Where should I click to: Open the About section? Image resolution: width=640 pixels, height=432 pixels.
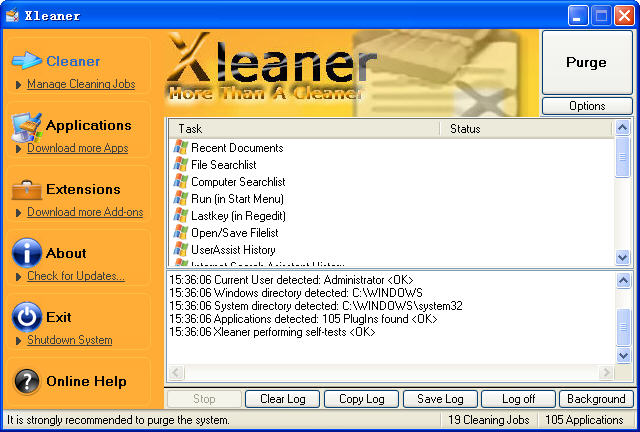tap(66, 253)
